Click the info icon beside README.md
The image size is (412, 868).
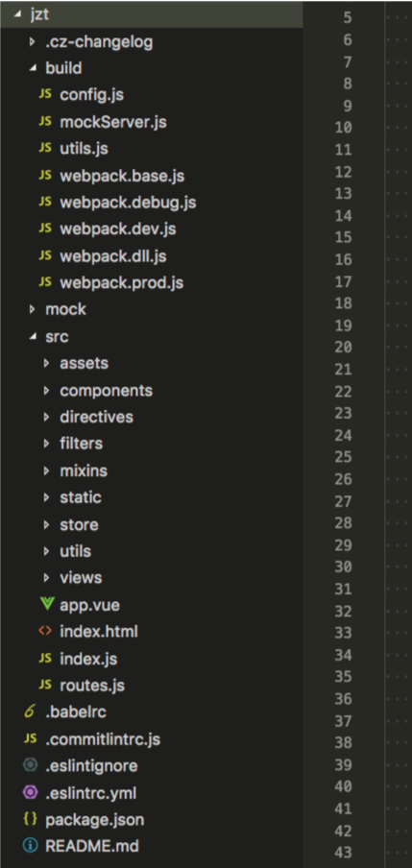pyautogui.click(x=31, y=846)
